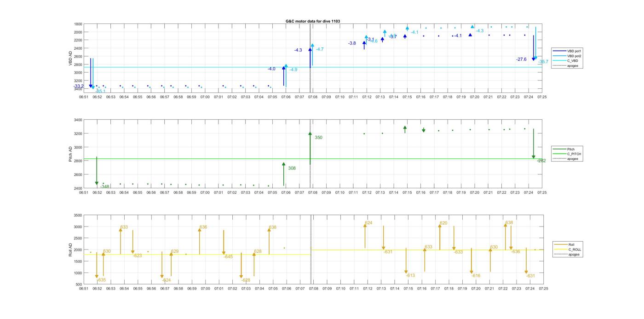Click the horizontal cyan C_VBD line in VBD plot
The image size is (644, 319).
coord(312,68)
